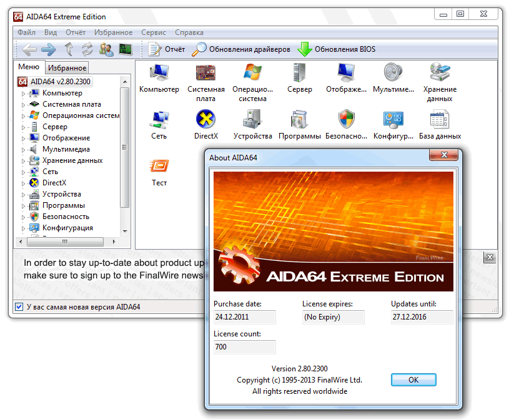Close the About AIDA64 dialog

[x=444, y=155]
